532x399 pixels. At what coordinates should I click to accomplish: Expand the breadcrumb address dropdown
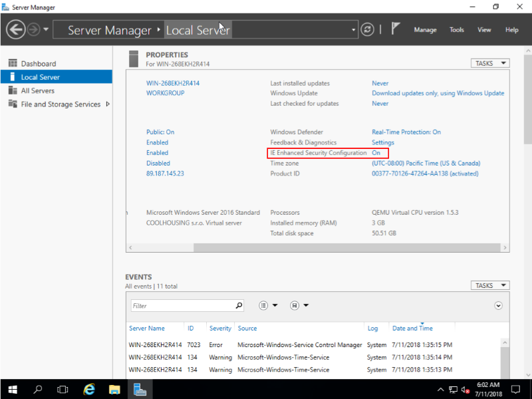353,30
